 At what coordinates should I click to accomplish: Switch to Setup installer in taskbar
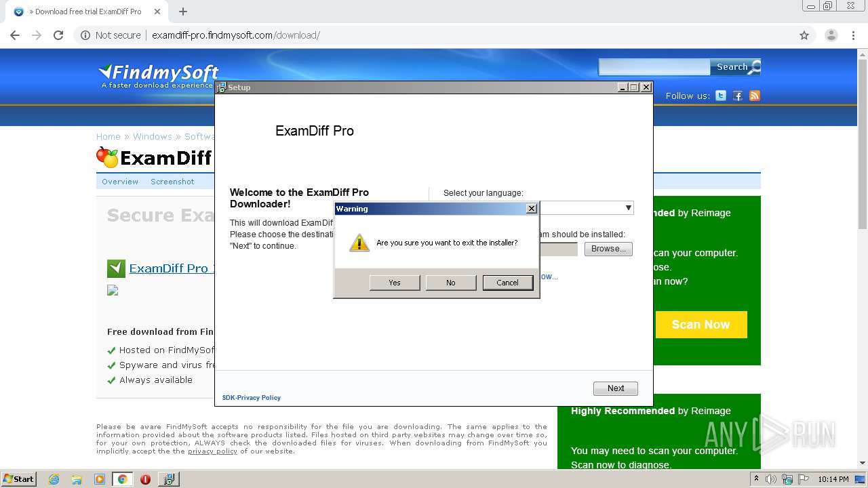tap(168, 479)
